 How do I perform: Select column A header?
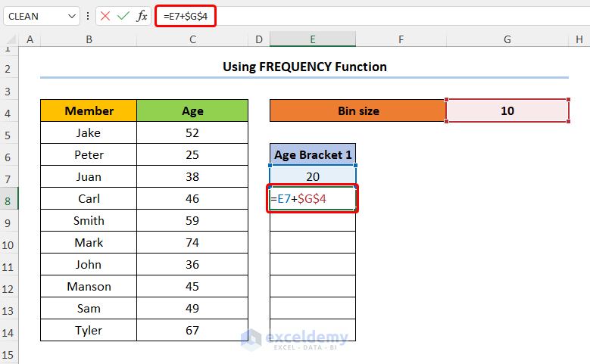[30, 39]
